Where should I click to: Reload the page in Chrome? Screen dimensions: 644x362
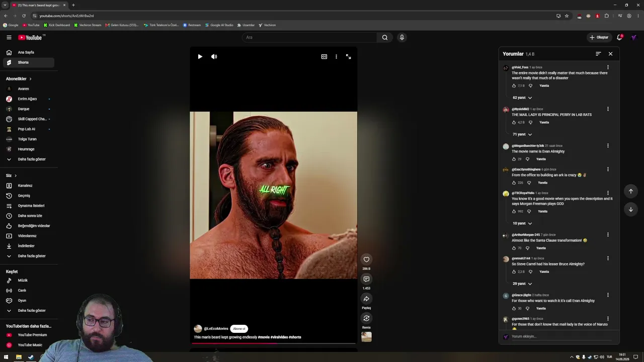(24, 16)
